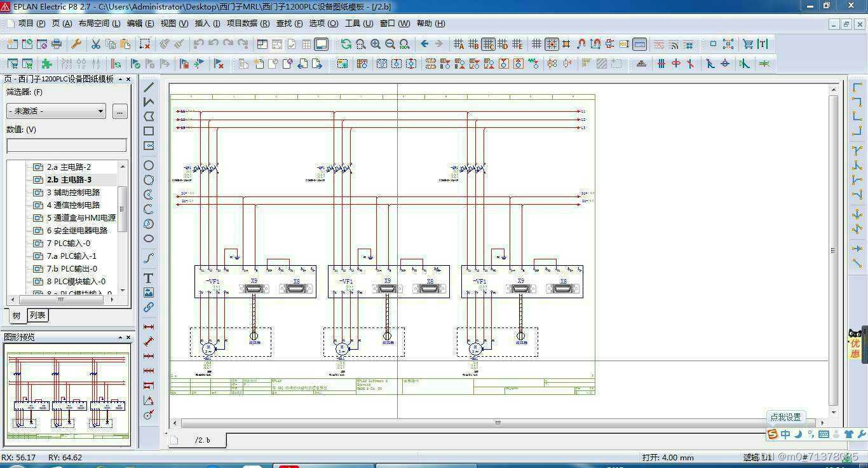Toggle grid D display

pos(503,44)
